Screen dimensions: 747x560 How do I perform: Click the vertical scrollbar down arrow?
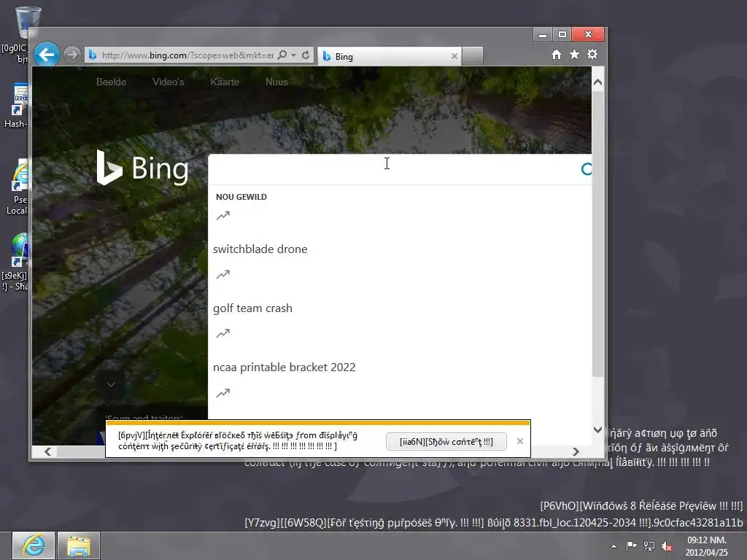[597, 429]
